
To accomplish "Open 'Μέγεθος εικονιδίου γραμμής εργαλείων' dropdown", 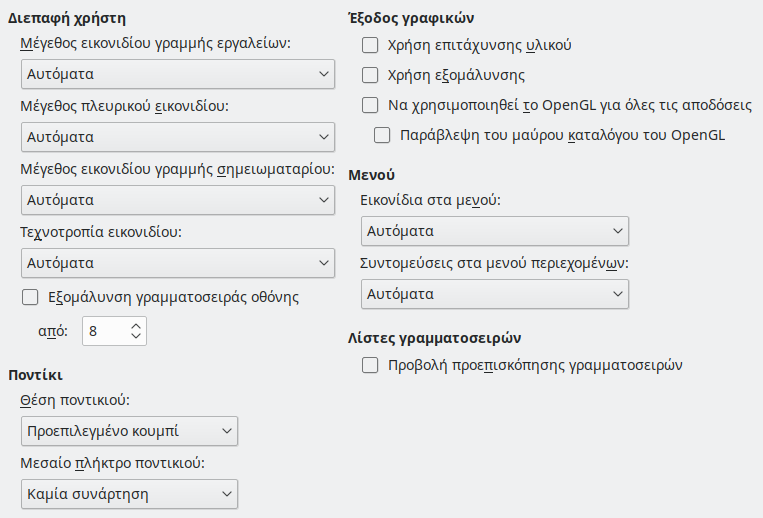I will [x=178, y=74].
